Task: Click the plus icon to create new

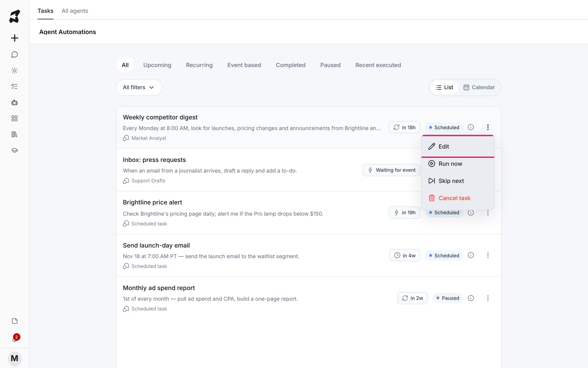Action: coord(14,38)
